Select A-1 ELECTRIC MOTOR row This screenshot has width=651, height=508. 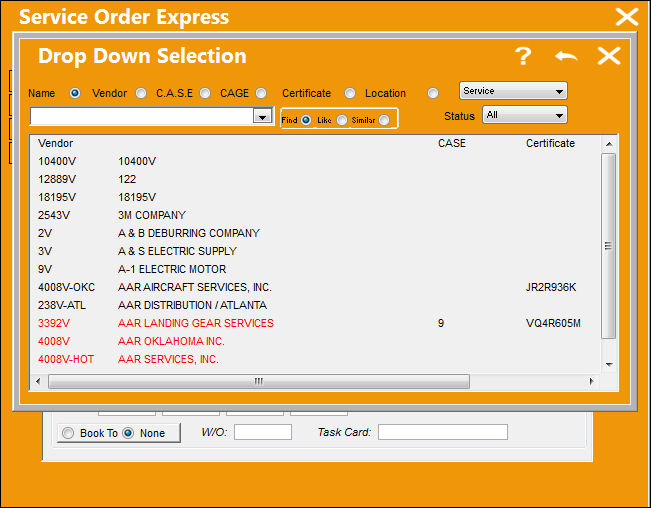[x=316, y=269]
